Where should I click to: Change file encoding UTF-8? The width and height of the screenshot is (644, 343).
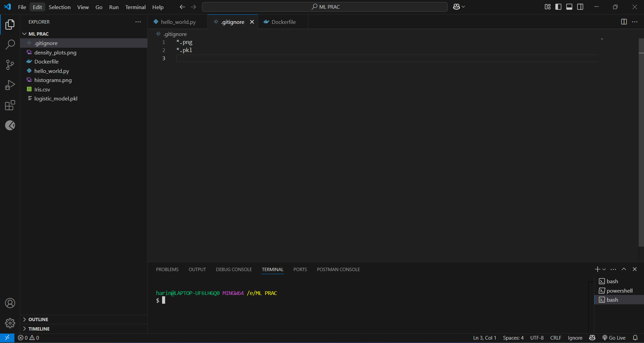click(x=537, y=338)
